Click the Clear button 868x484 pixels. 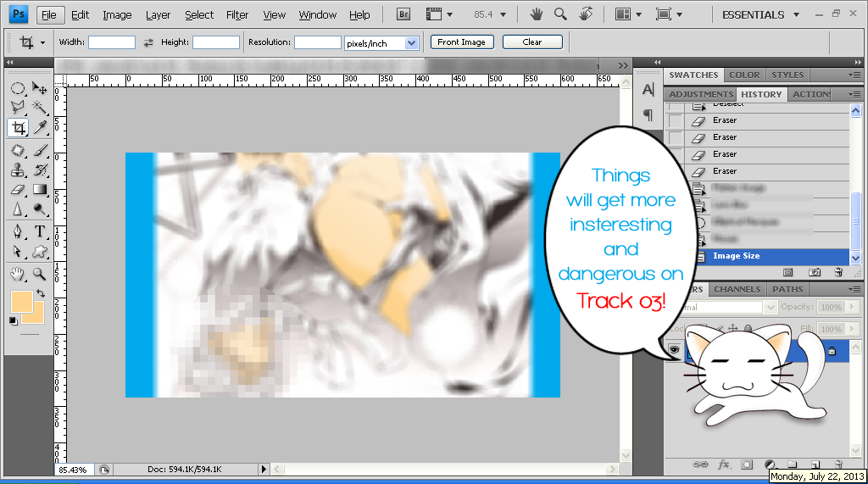coord(532,42)
